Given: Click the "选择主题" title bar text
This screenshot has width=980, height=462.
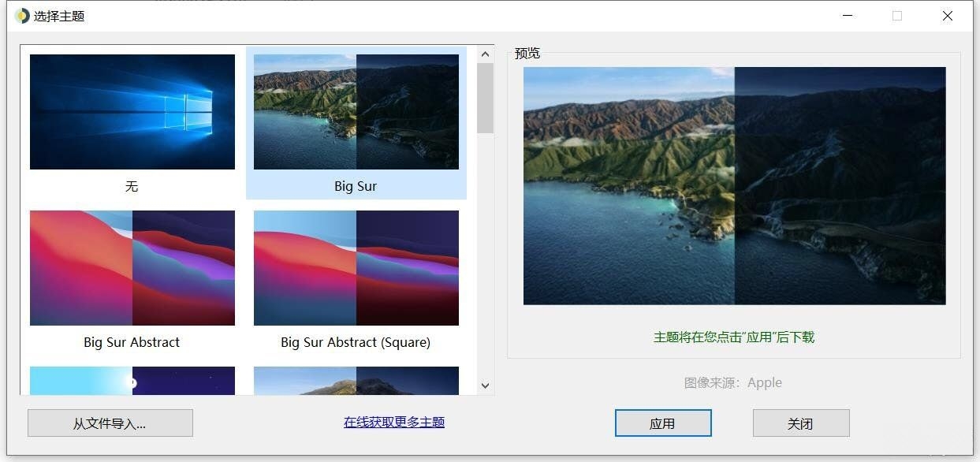Looking at the screenshot, I should [60, 15].
